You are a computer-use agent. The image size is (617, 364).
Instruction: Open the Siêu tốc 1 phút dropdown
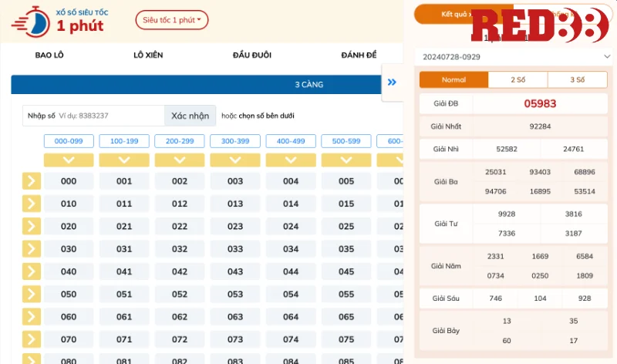click(x=171, y=20)
